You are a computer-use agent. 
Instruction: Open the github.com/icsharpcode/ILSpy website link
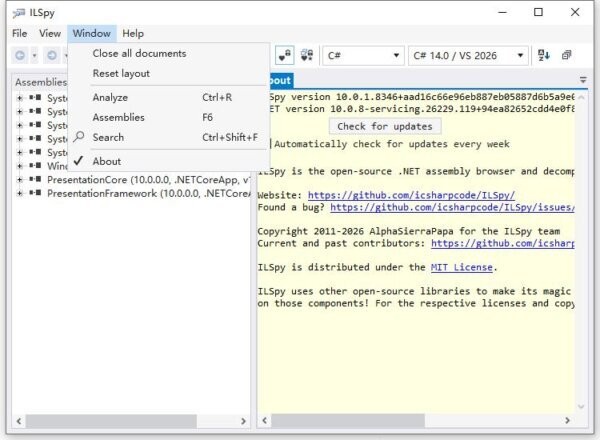point(411,196)
